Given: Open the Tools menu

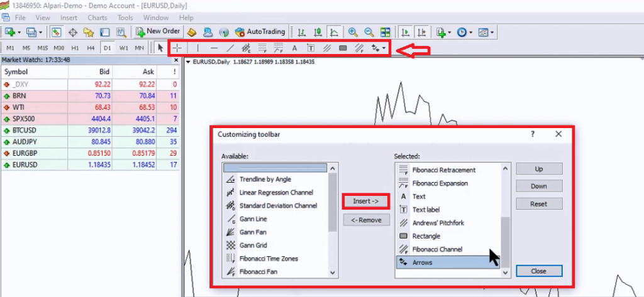Looking at the screenshot, I should (x=125, y=18).
